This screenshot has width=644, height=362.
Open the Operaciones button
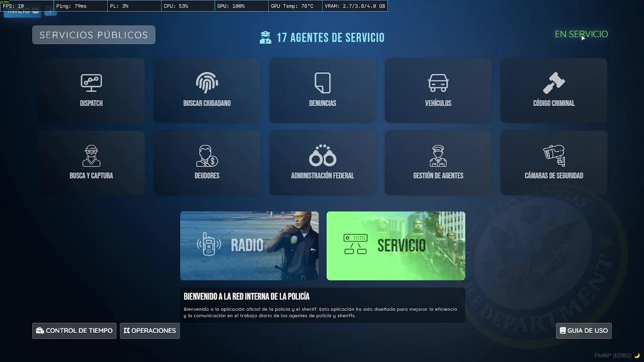(150, 331)
